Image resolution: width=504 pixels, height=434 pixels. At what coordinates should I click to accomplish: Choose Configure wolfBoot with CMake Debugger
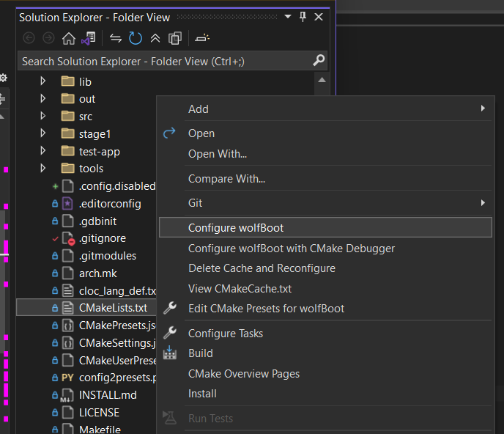coord(325,249)
